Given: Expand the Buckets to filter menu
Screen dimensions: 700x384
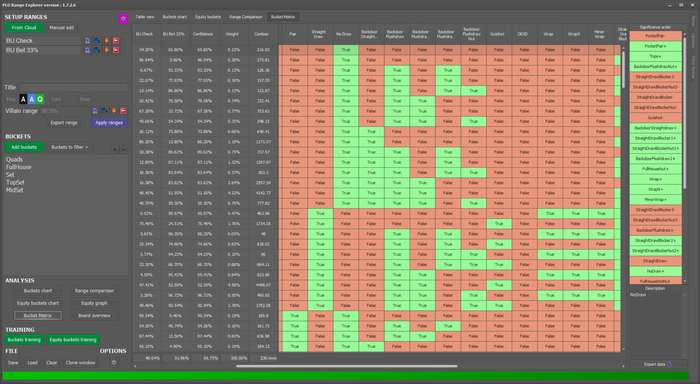Looking at the screenshot, I should (70, 147).
